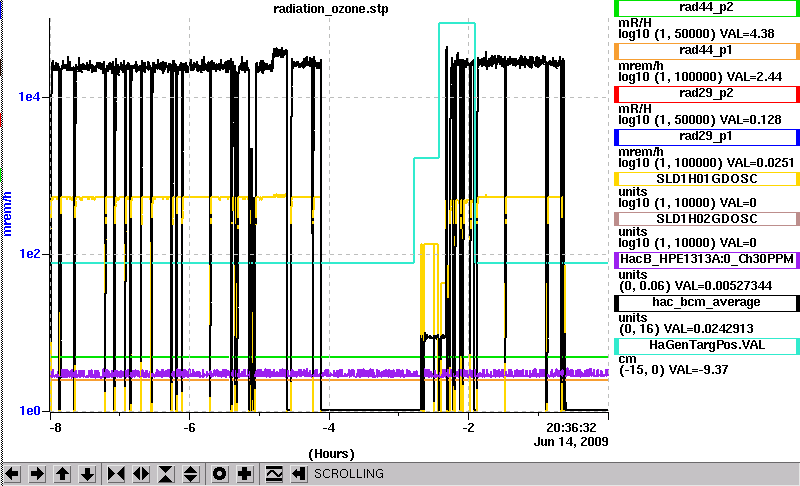This screenshot has width=800, height=486.
Task: Pan the plot left with the left arrow
Action: [12, 474]
